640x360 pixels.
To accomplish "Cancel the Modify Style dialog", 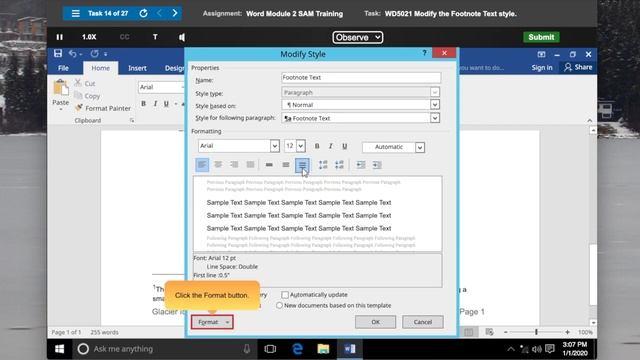I will pyautogui.click(x=422, y=322).
